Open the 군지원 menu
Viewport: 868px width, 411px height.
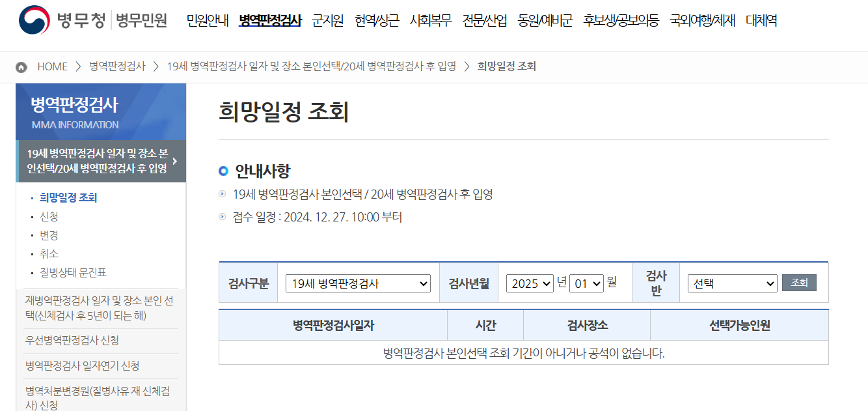327,21
